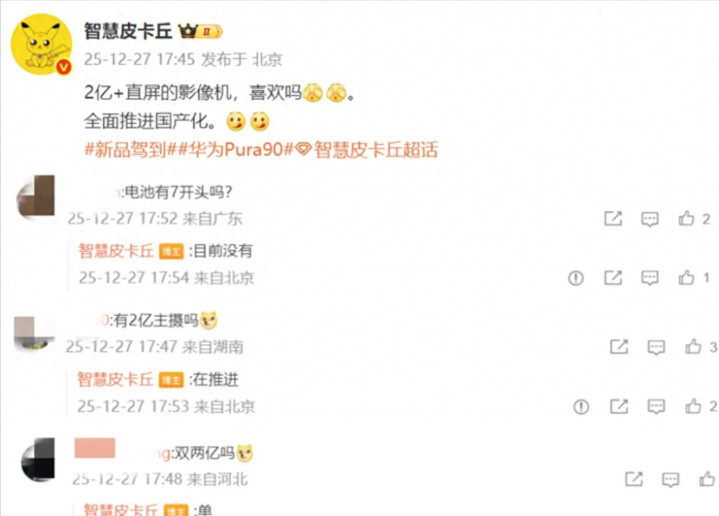Open 智慧皮卡丘 Pikachu profile avatar
719x516 pixels.
[x=41, y=44]
